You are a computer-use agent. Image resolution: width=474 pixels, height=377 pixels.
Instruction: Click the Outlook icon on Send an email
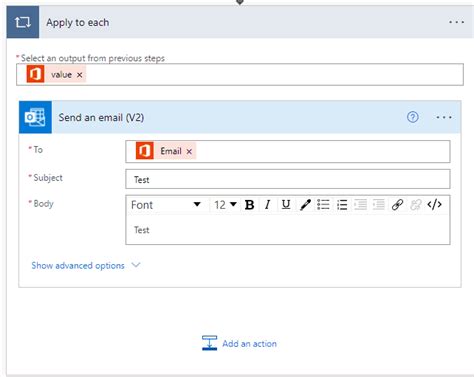[x=35, y=117]
